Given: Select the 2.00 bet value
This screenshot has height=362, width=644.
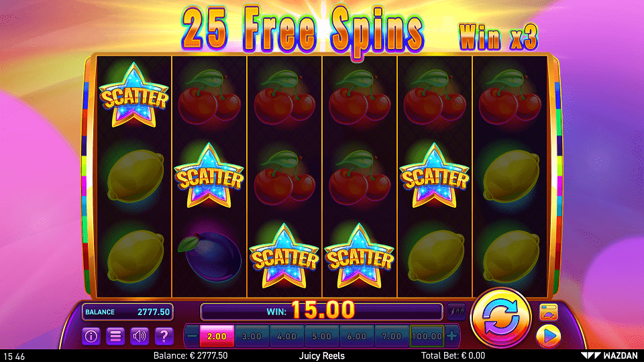Looking at the screenshot, I should tap(217, 336).
